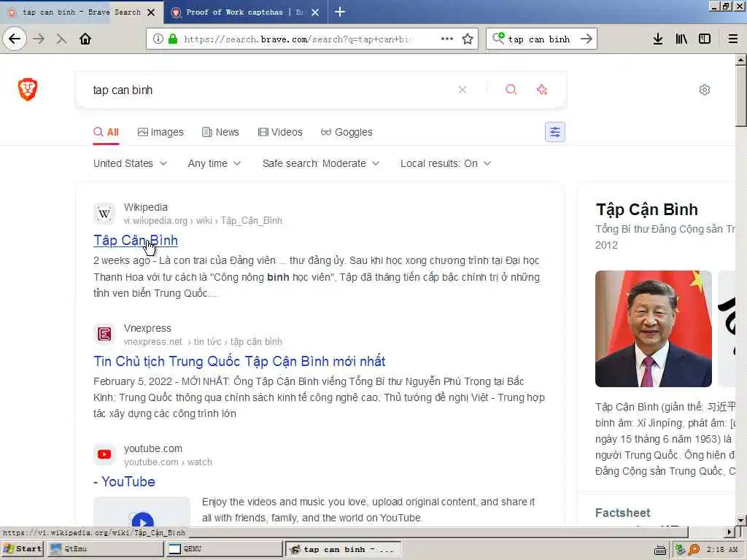Expand the Any time filter dropdown

tap(214, 163)
